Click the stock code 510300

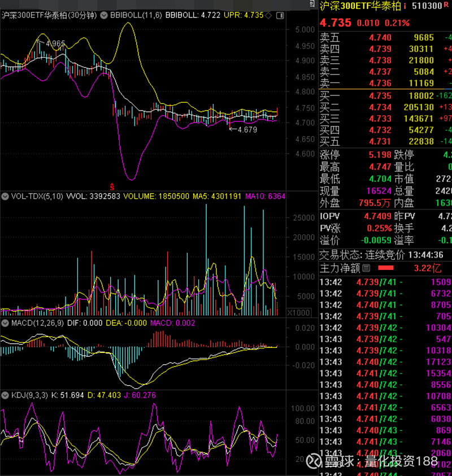coord(427,6)
